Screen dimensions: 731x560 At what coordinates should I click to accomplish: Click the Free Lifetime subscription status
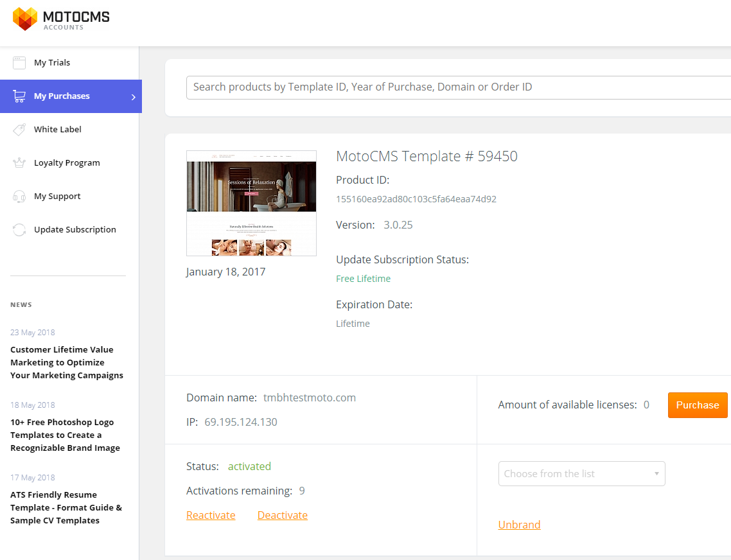click(363, 279)
